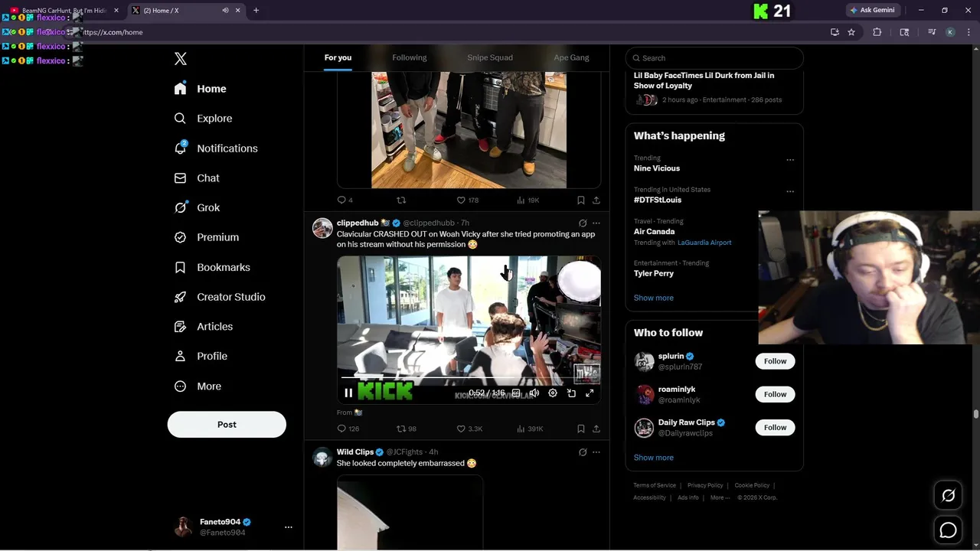Open options for the #DTFStLouis trend
This screenshot has width=980, height=551.
790,191
